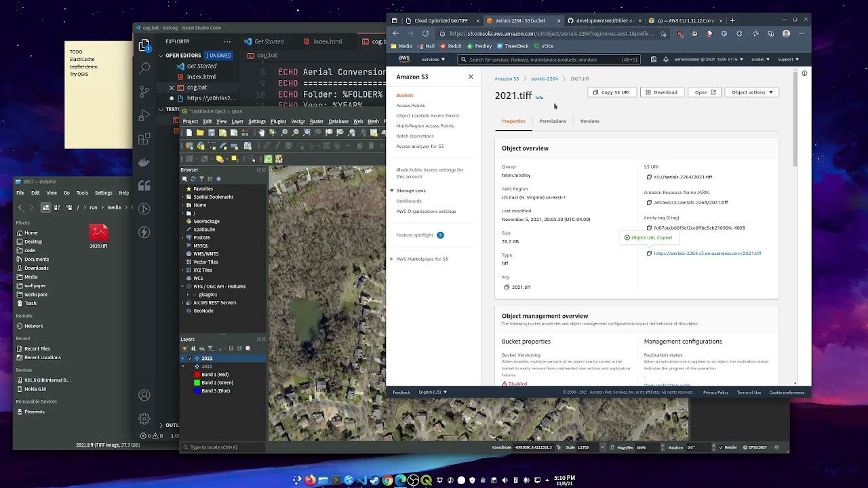
Task: Click the Download button
Action: 661,92
